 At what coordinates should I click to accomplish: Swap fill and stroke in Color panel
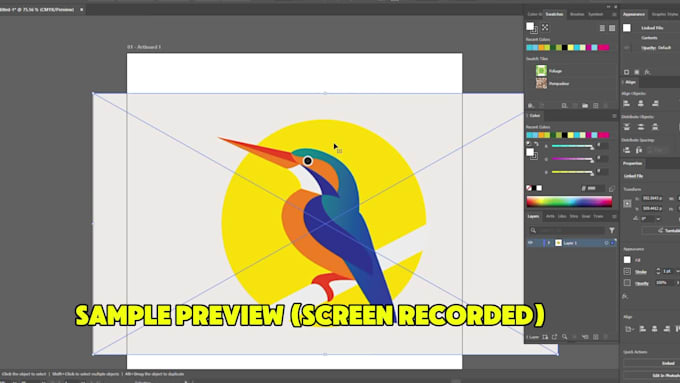click(536, 144)
